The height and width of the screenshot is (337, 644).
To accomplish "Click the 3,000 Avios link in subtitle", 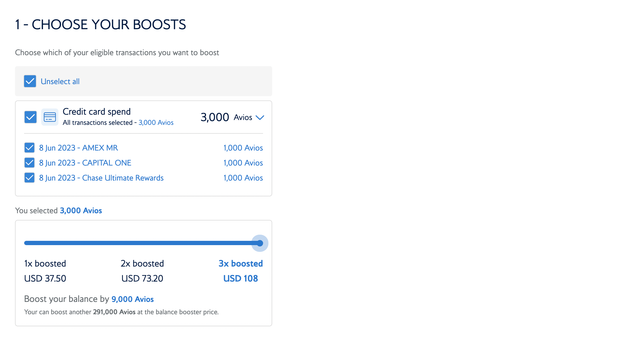I will click(x=156, y=123).
